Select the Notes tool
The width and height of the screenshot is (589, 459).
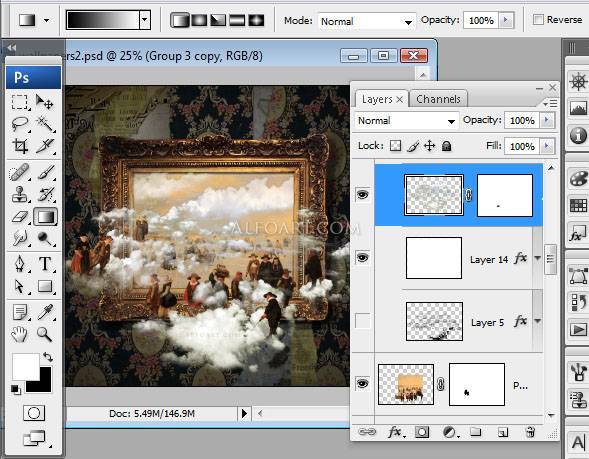coord(20,312)
